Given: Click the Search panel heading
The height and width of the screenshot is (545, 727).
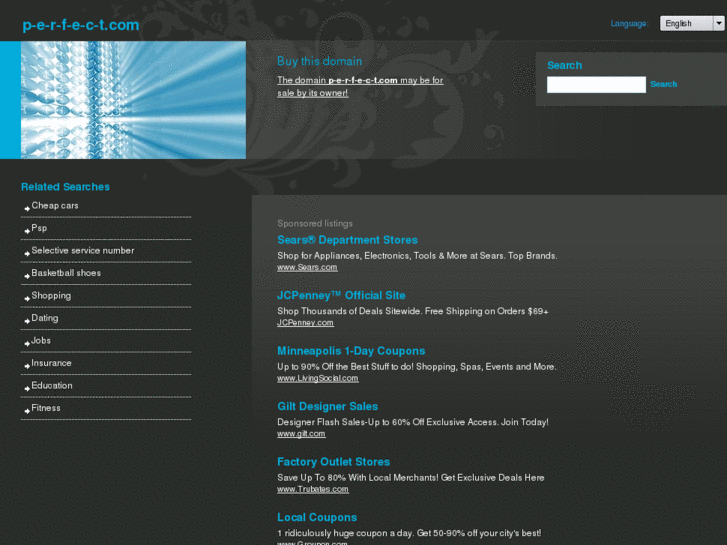Looking at the screenshot, I should coord(564,65).
